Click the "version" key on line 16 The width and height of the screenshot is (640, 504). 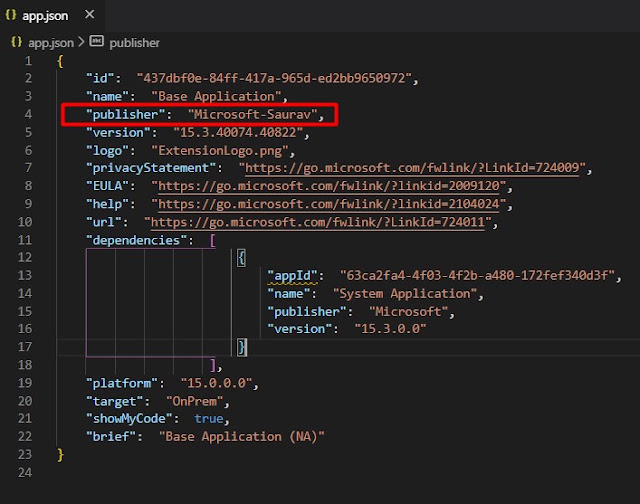(300, 329)
